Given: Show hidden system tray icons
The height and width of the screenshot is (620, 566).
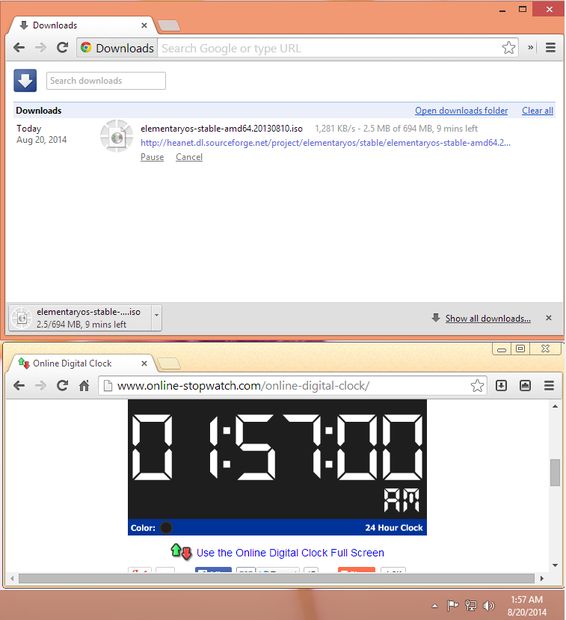Looking at the screenshot, I should 435,606.
